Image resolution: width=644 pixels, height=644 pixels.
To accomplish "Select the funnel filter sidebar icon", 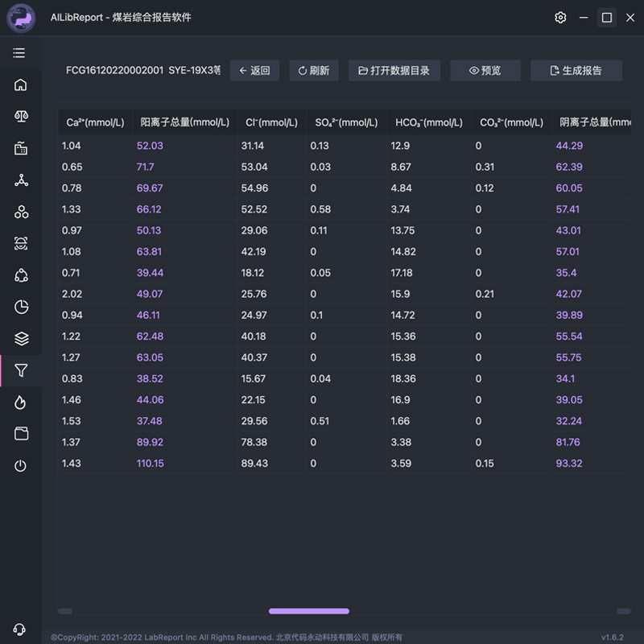I will click(21, 370).
